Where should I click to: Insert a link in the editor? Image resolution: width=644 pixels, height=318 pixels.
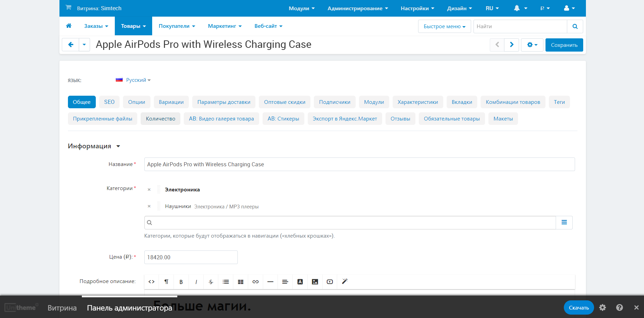click(x=255, y=282)
